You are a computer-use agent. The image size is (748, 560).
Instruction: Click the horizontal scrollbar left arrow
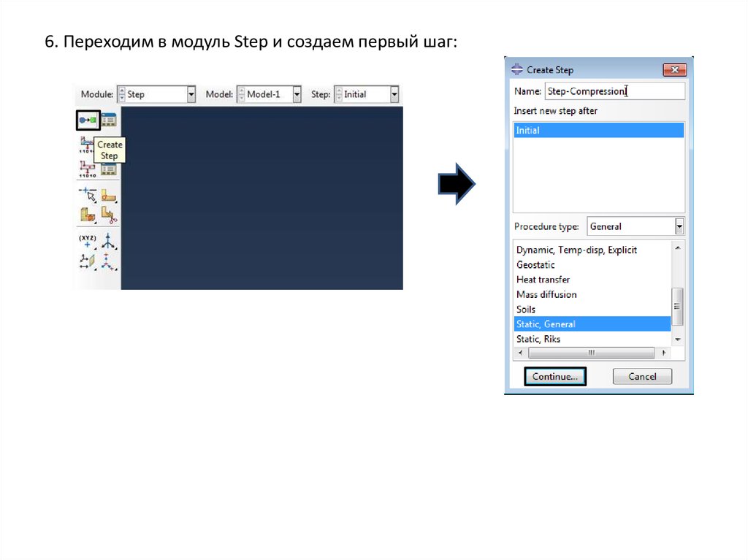520,353
